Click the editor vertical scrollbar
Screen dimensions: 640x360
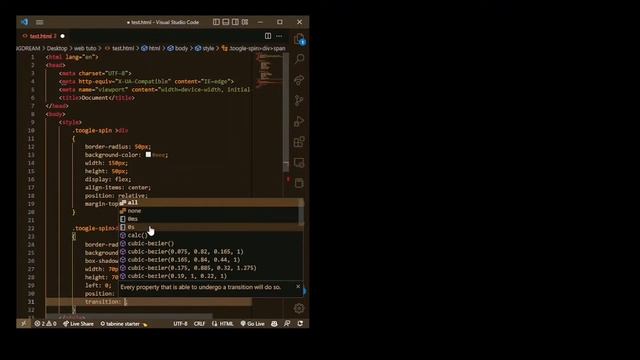pyautogui.click(x=286, y=112)
